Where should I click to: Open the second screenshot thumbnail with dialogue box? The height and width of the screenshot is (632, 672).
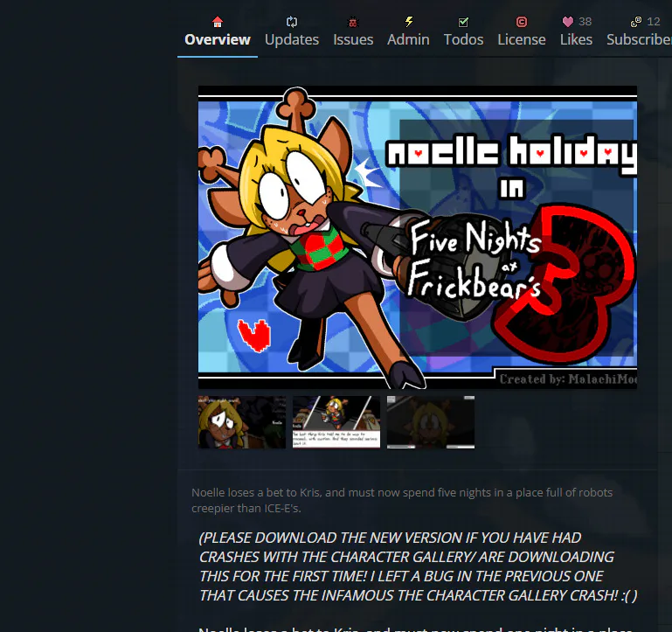pos(336,422)
